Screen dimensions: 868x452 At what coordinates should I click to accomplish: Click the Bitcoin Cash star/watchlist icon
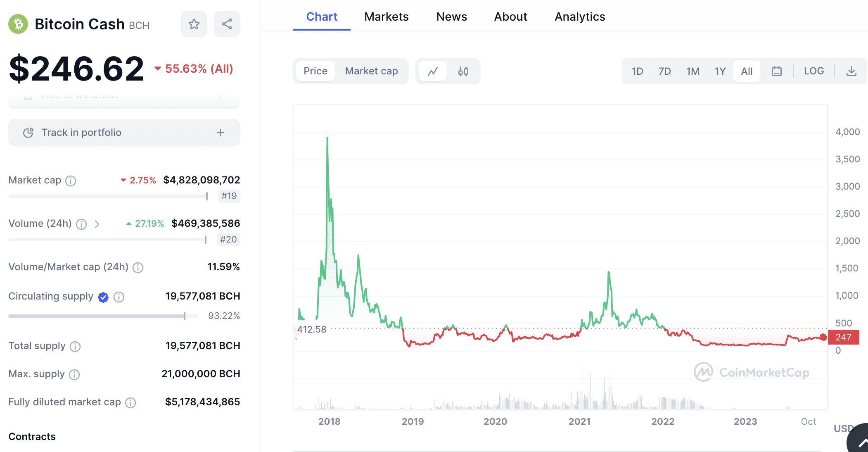pyautogui.click(x=194, y=24)
